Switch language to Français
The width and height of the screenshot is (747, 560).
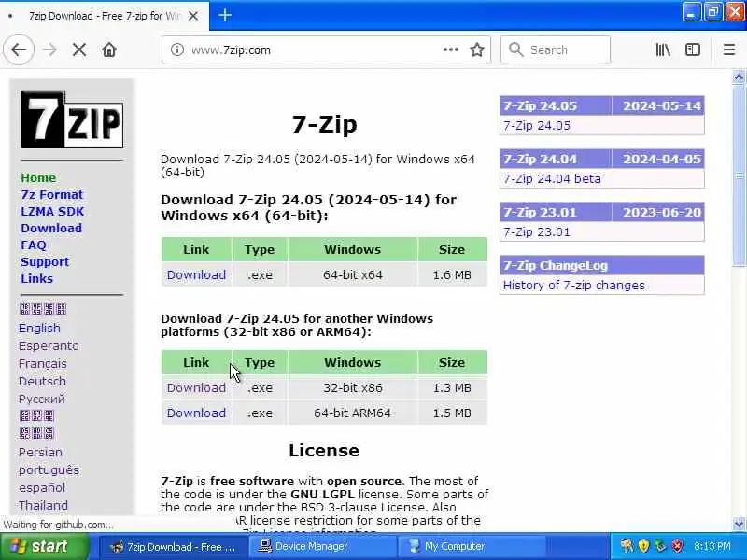pos(43,363)
